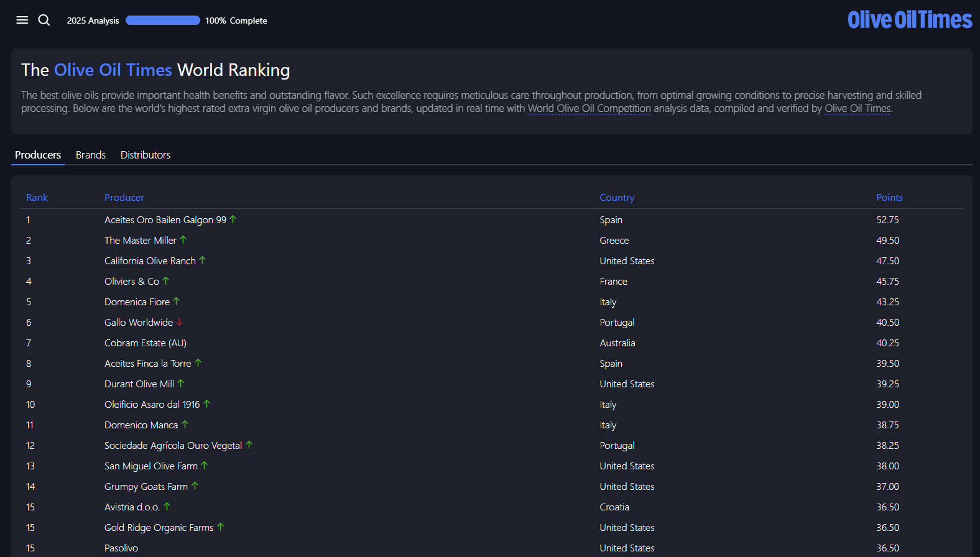Image resolution: width=980 pixels, height=557 pixels.
Task: Click the up arrow beside Durant Olive Mill
Action: [181, 384]
